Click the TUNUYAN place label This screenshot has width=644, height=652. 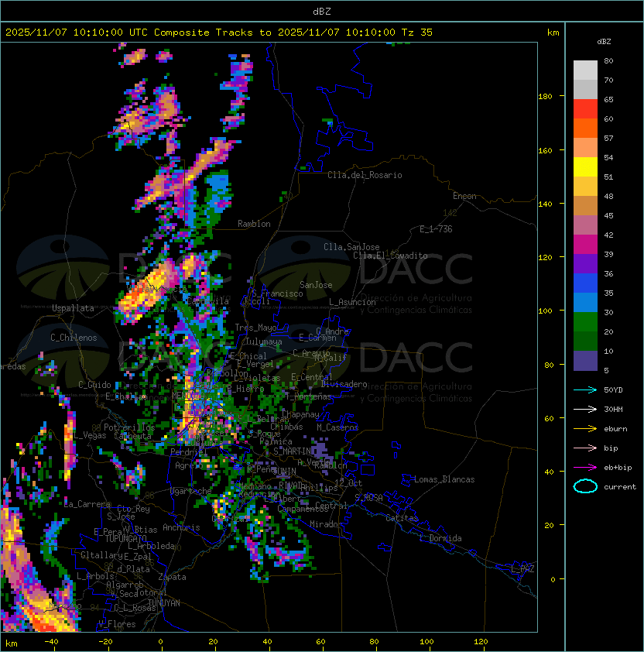(164, 603)
